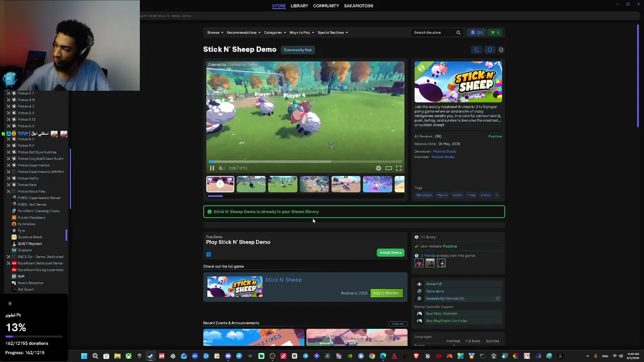Select Raft in the library sidebar
This screenshot has width=644, height=362.
21,277
